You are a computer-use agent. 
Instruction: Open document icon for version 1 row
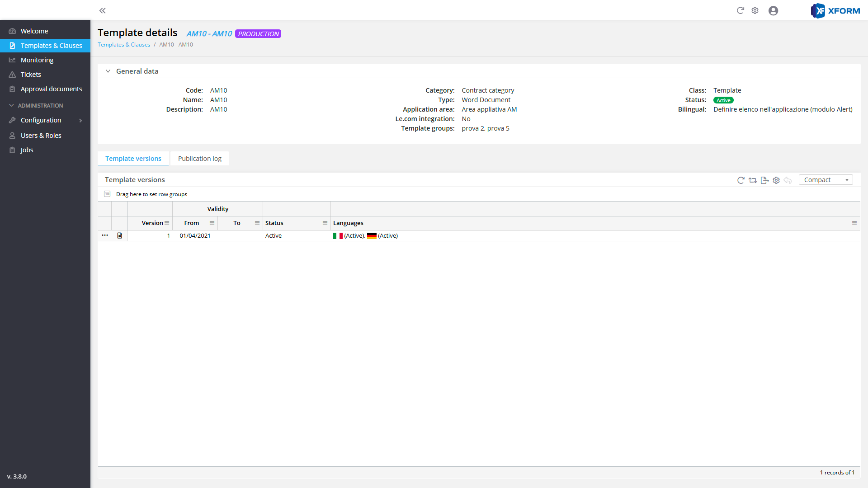[x=120, y=235]
